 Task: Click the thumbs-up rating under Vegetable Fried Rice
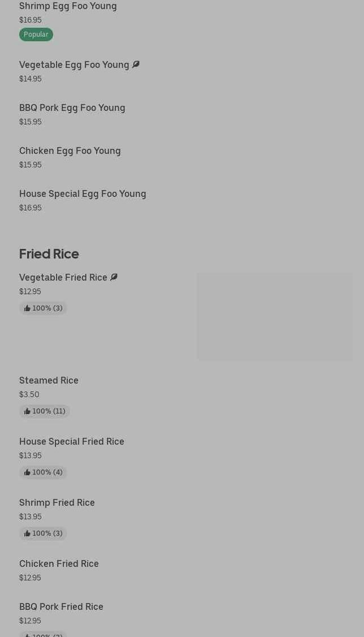click(x=43, y=308)
